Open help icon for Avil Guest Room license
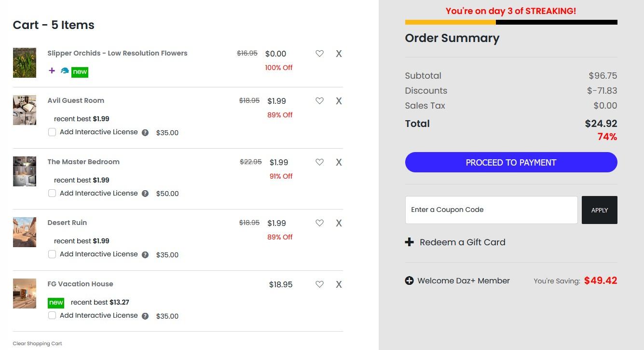 pos(145,133)
